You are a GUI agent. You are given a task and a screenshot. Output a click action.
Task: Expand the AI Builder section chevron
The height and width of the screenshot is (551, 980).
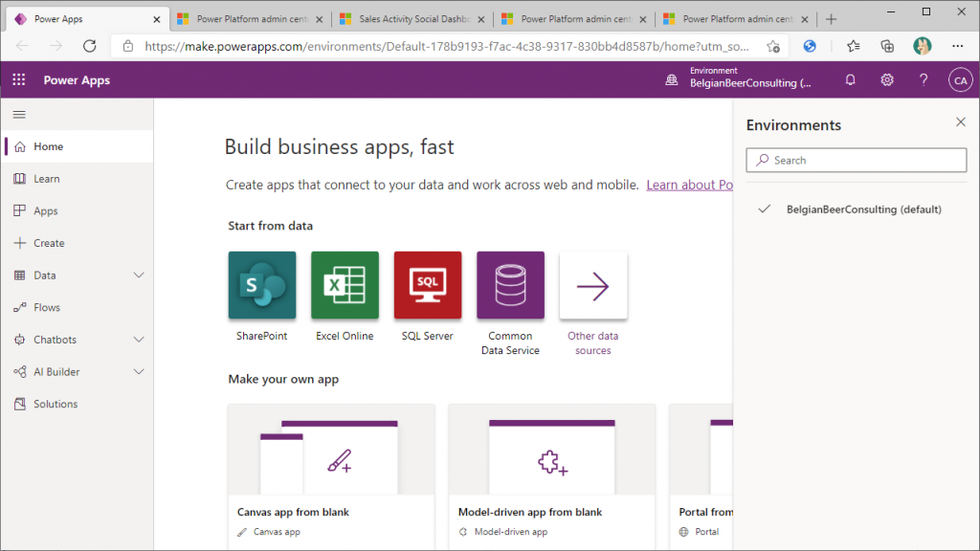(x=139, y=372)
